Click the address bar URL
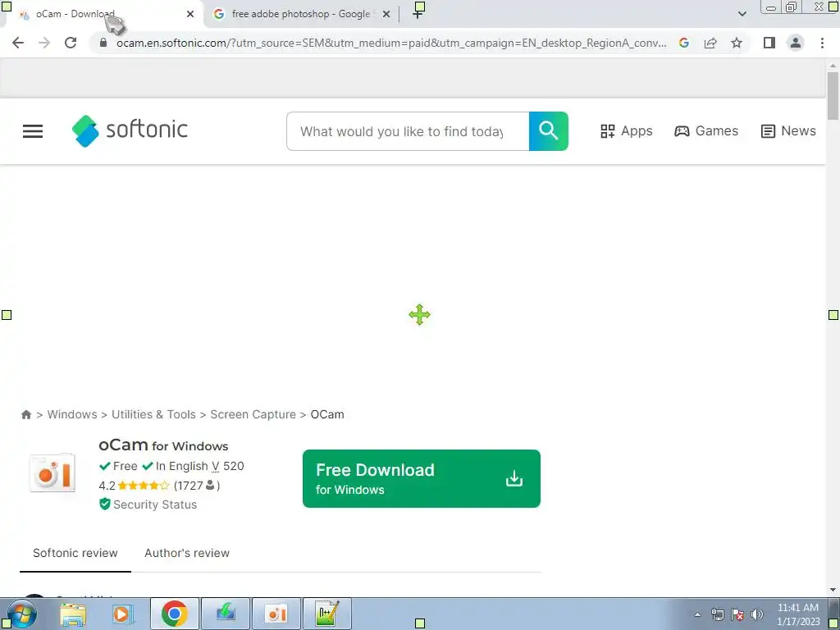The width and height of the screenshot is (840, 630). [x=391, y=43]
